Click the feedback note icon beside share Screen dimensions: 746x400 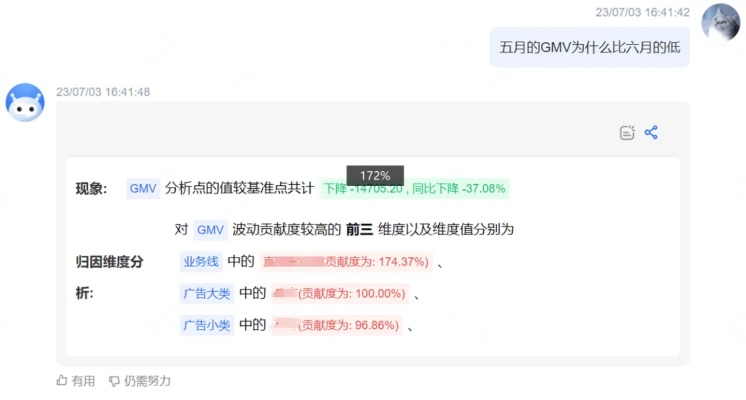click(x=627, y=132)
